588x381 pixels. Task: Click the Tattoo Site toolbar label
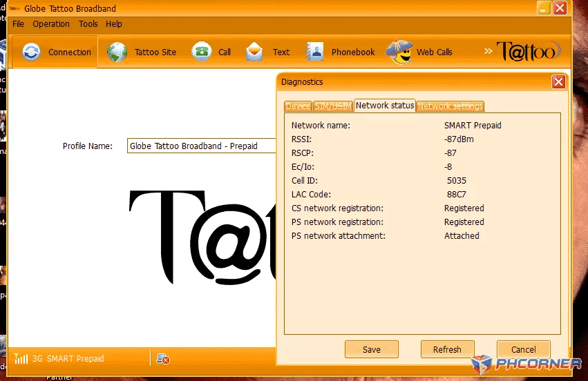[x=155, y=52]
